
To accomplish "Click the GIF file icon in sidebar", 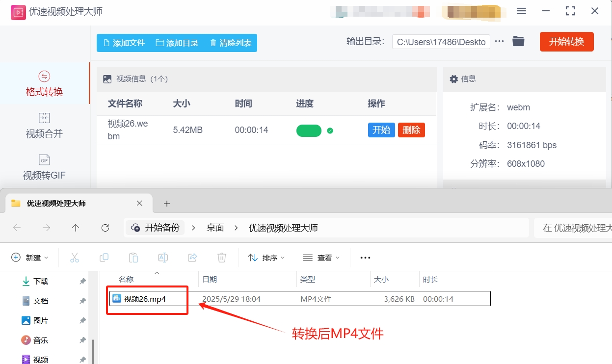I will point(44,160).
